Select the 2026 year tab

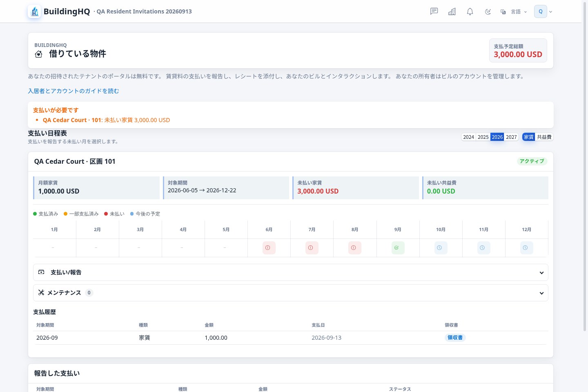[x=497, y=137]
